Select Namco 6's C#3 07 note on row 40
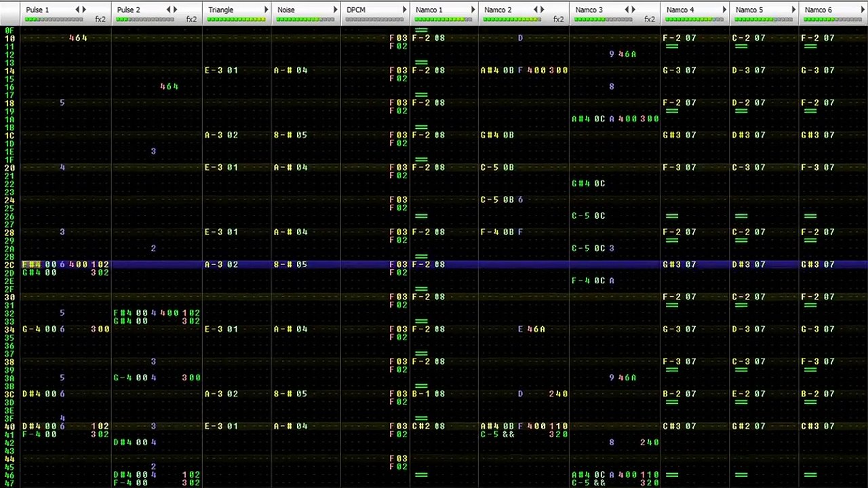 pos(818,426)
